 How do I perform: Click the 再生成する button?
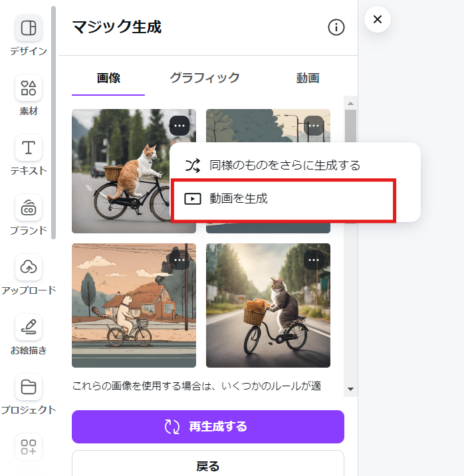pos(207,427)
